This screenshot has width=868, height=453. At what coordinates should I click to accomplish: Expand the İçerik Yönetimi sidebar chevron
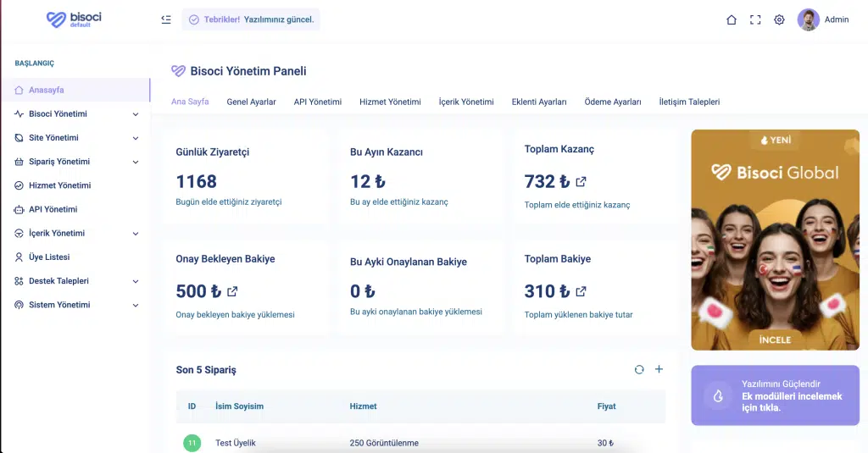click(136, 234)
